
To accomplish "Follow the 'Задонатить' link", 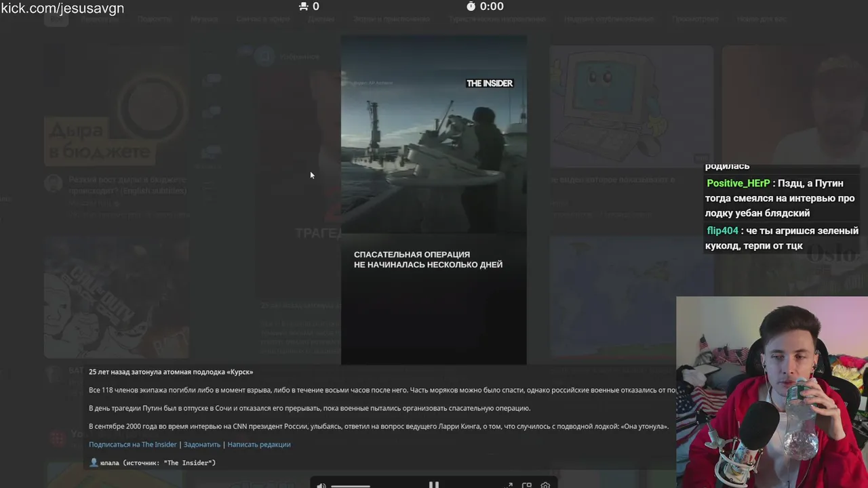I will coord(202,445).
